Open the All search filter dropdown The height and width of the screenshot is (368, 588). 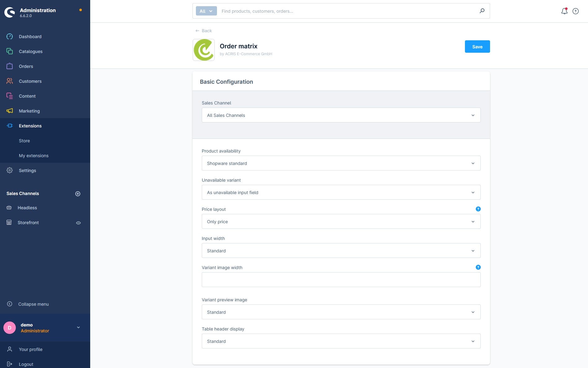[x=206, y=11]
